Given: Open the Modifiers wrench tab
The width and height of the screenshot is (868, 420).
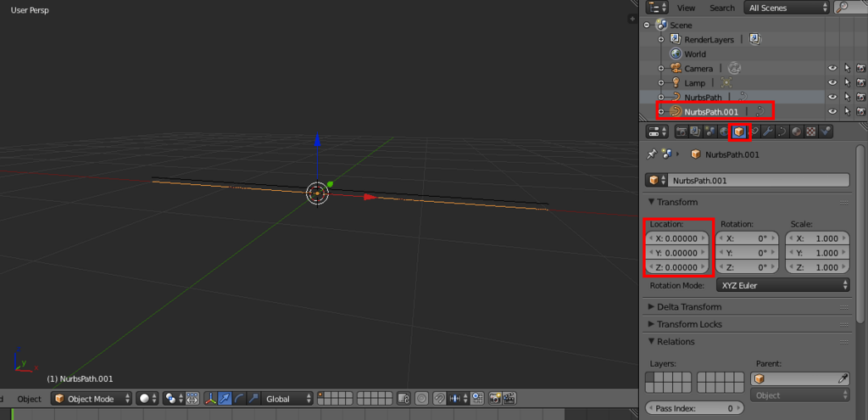Looking at the screenshot, I should click(767, 132).
